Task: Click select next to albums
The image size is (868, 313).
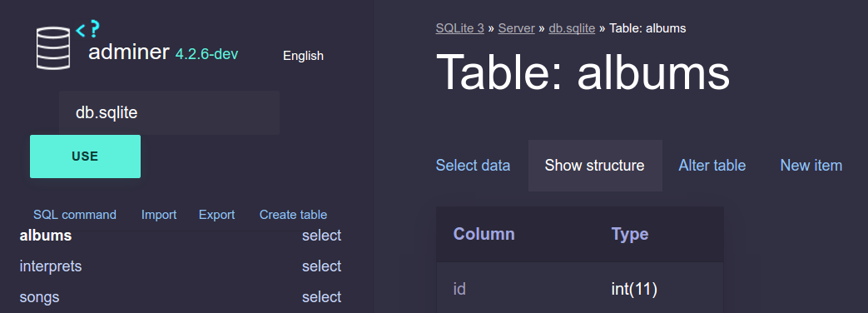Action: (x=321, y=236)
